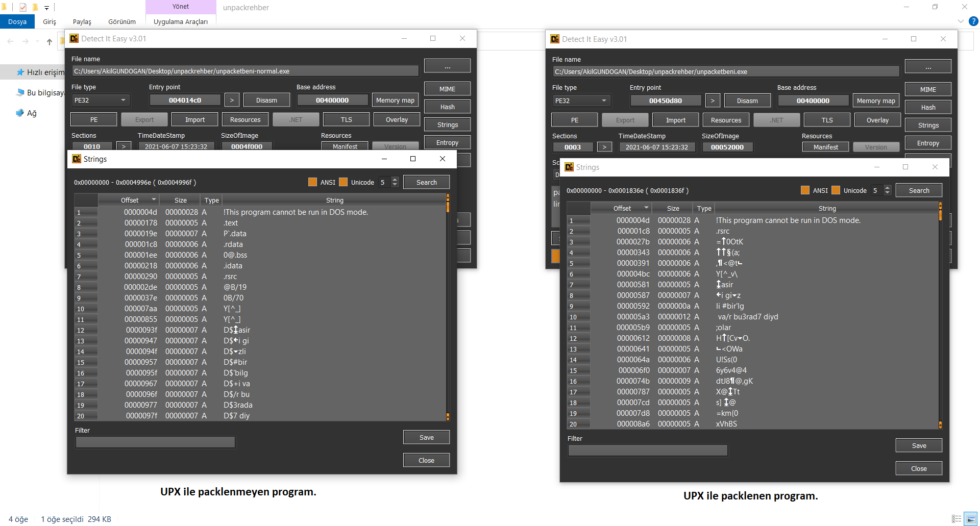
Task: Click MIME in the right DIE window
Action: (928, 89)
